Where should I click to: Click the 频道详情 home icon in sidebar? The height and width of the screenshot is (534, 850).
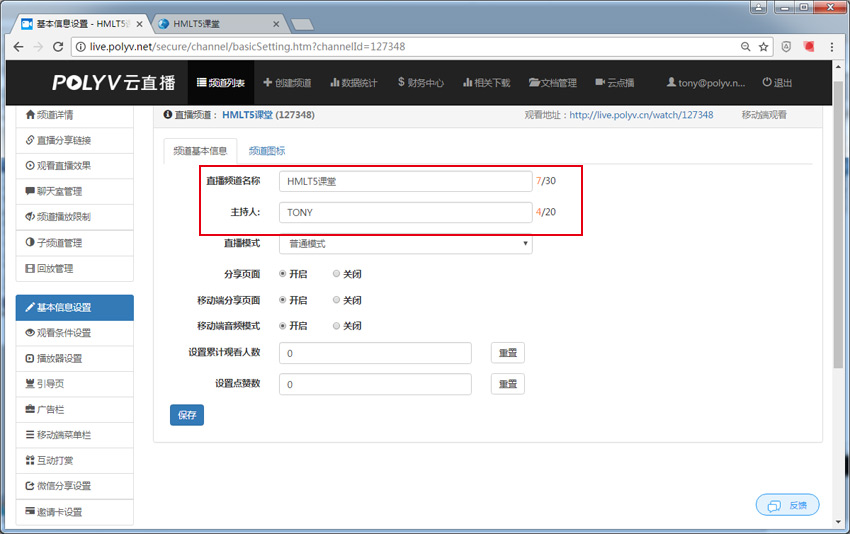pos(30,114)
